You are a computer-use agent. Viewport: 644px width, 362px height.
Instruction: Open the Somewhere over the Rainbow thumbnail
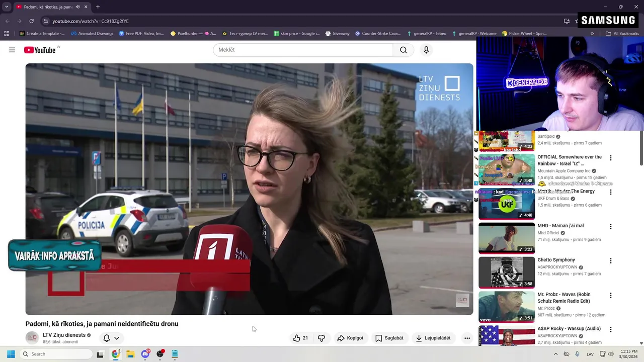[x=507, y=170]
